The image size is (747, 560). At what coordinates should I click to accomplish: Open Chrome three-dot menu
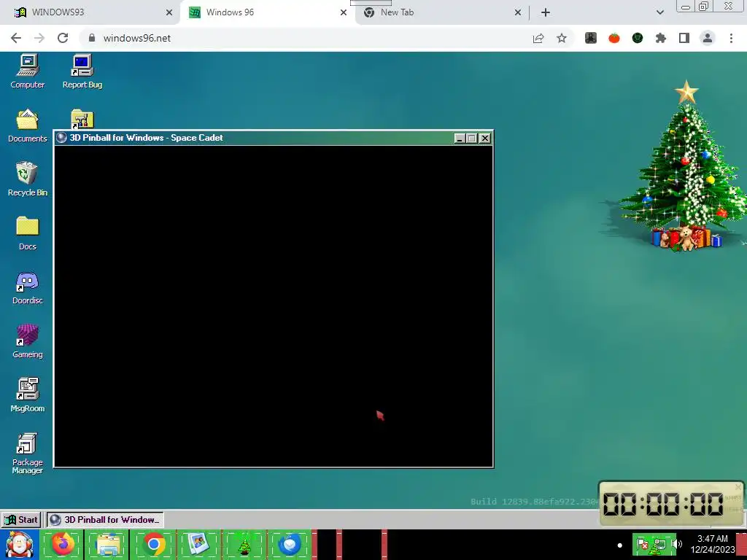click(x=731, y=38)
